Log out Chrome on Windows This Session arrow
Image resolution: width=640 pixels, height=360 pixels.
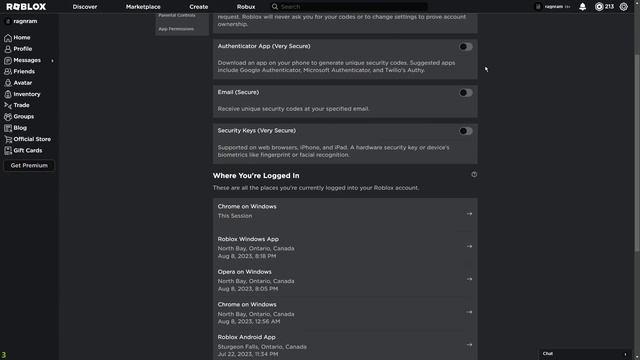click(x=469, y=213)
